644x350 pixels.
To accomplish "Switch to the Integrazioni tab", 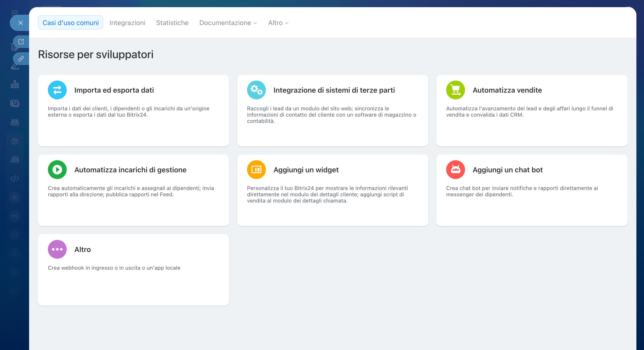I will pos(127,23).
